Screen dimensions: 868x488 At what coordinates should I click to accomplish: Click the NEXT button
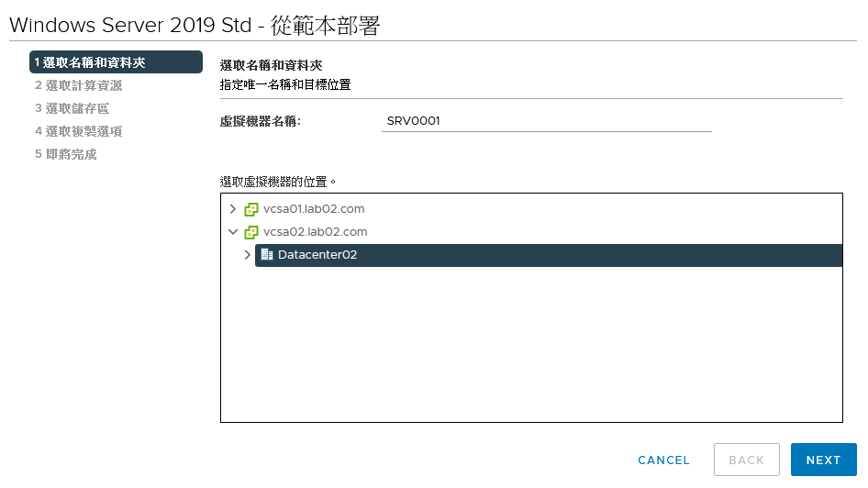(x=823, y=460)
